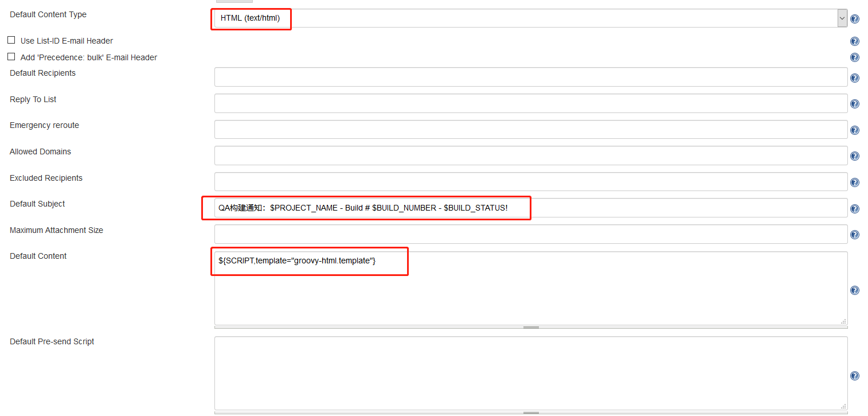The width and height of the screenshot is (868, 416).
Task: Click the Default Pre-send Script label
Action: (52, 341)
